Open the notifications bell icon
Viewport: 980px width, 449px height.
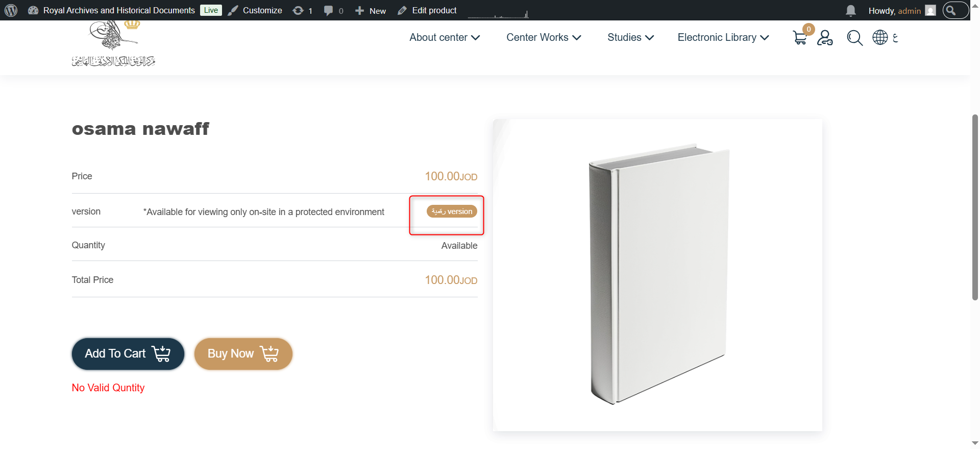(x=850, y=11)
